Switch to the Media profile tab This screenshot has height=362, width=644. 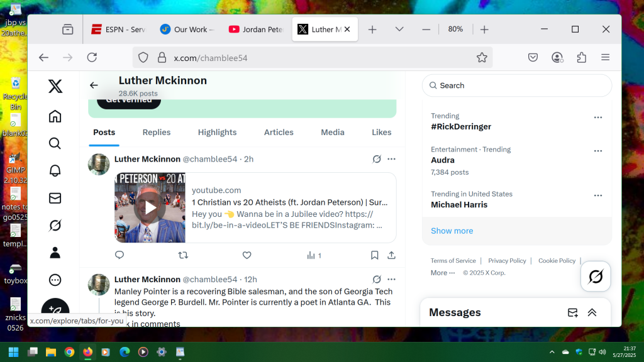click(333, 132)
